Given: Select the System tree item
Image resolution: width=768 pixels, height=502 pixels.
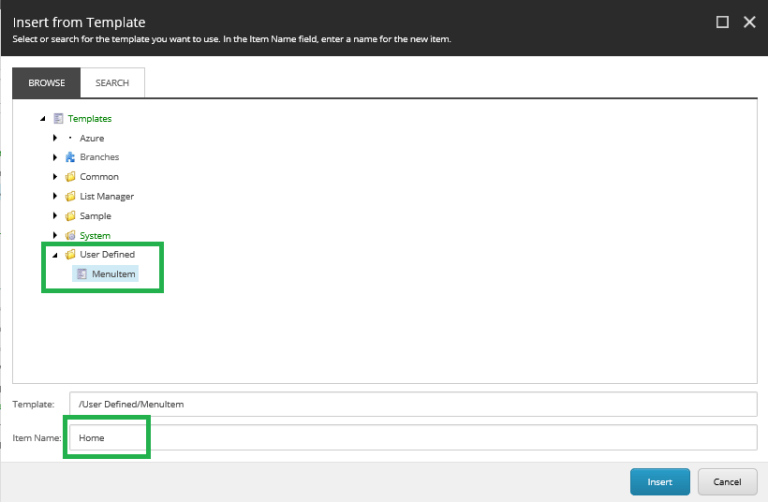Looking at the screenshot, I should (95, 236).
